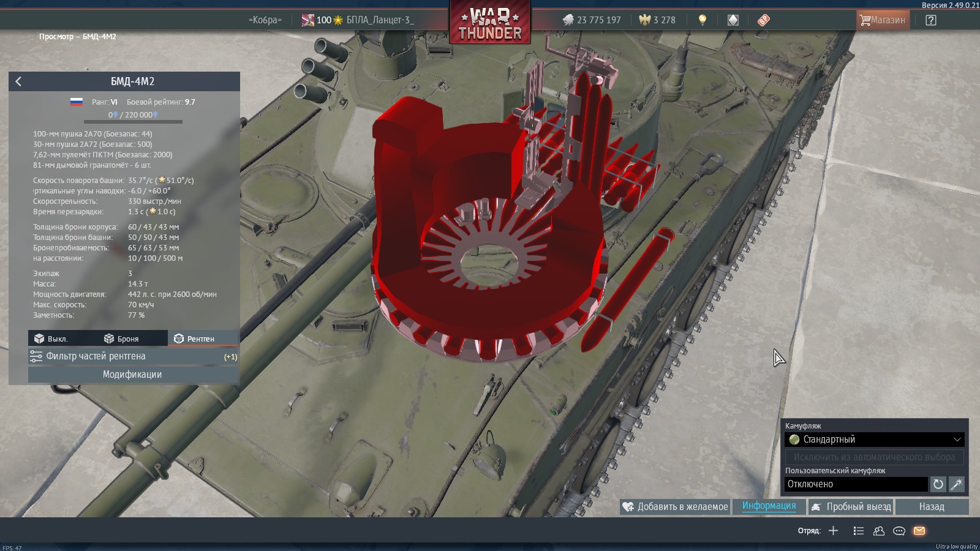Image resolution: width=980 pixels, height=551 pixels.
Task: Click the Назад button
Action: click(x=932, y=507)
